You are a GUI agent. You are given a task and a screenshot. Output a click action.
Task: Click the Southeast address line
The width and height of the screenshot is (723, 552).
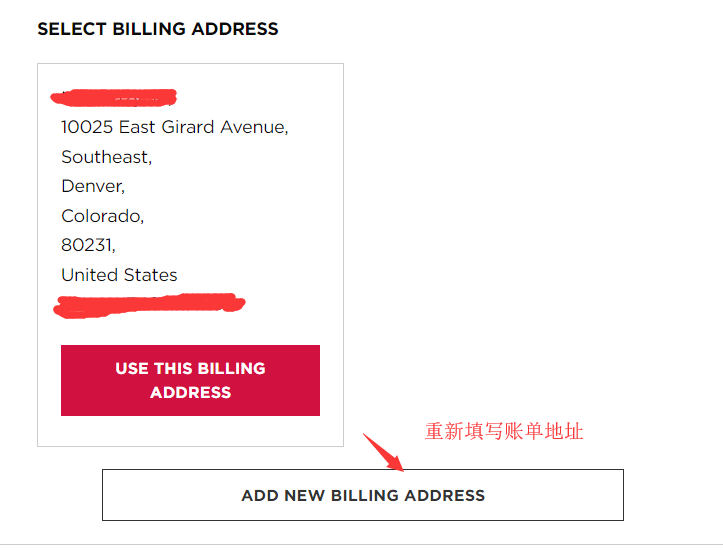click(106, 157)
